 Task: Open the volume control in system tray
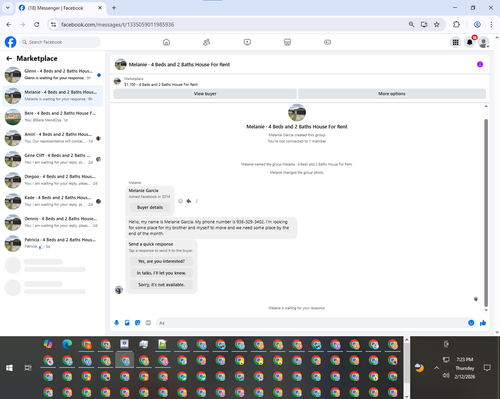click(446, 376)
